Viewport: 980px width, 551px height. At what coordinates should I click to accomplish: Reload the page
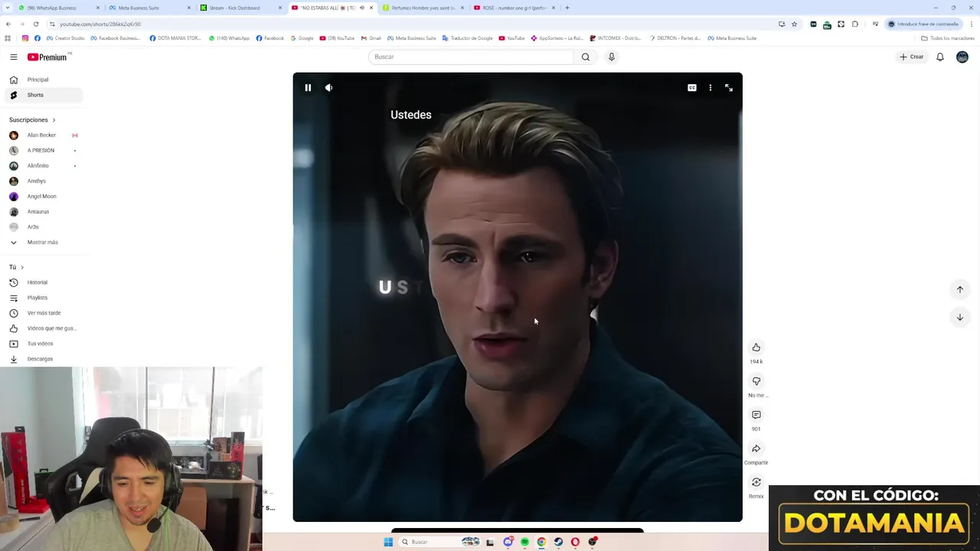(x=36, y=24)
